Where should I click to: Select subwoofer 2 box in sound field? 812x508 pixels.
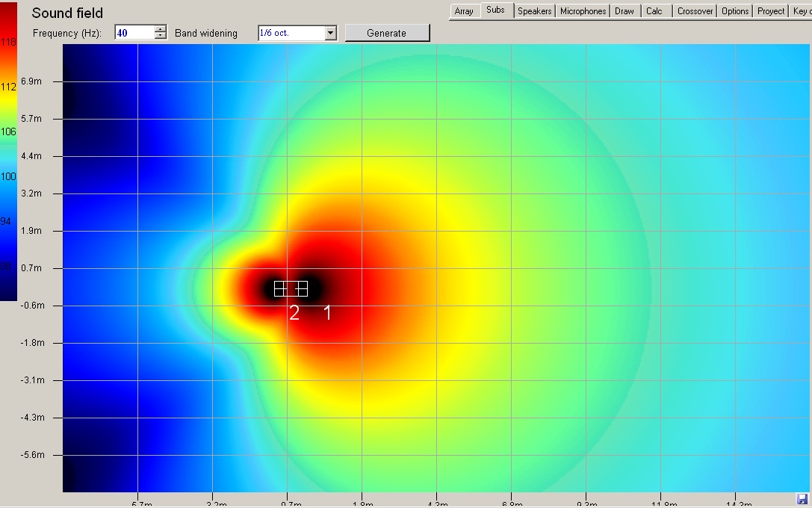tap(285, 289)
